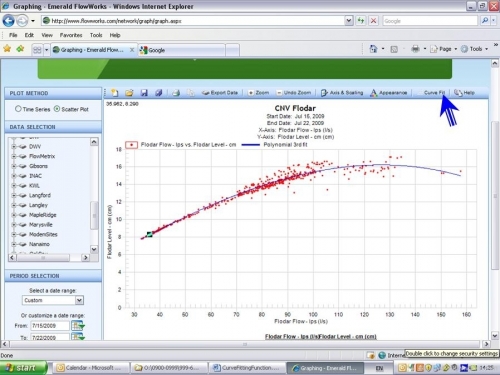
Task: Select ModenSites in the data tree
Action: click(43, 234)
